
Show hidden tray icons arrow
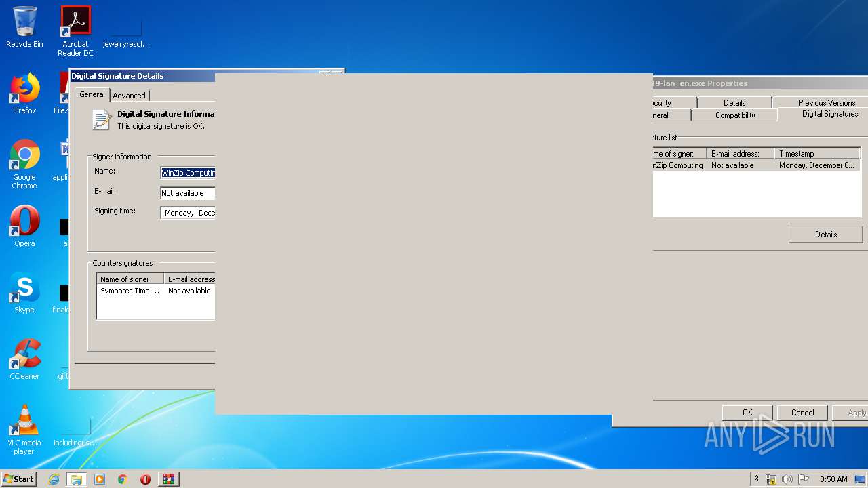coord(756,479)
